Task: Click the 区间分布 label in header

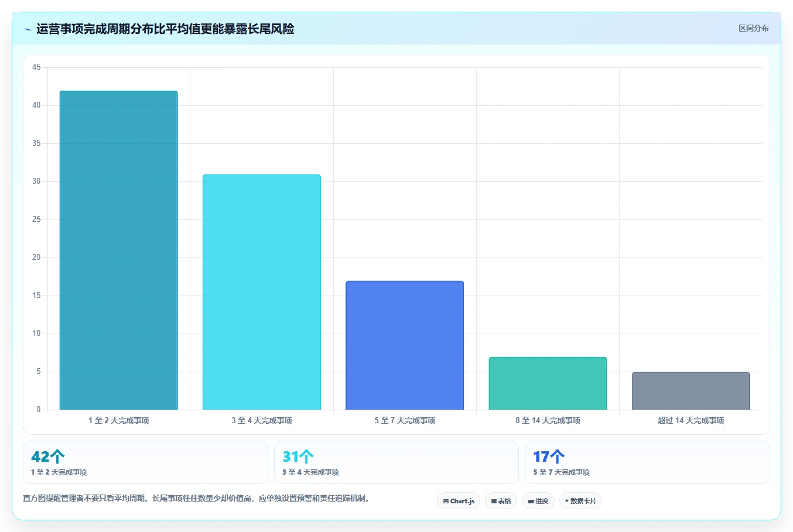Action: pyautogui.click(x=753, y=28)
